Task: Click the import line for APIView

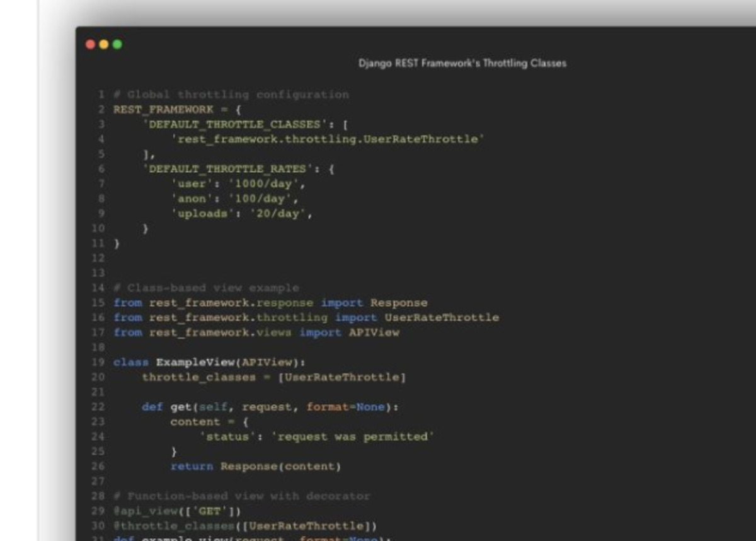Action: point(256,332)
